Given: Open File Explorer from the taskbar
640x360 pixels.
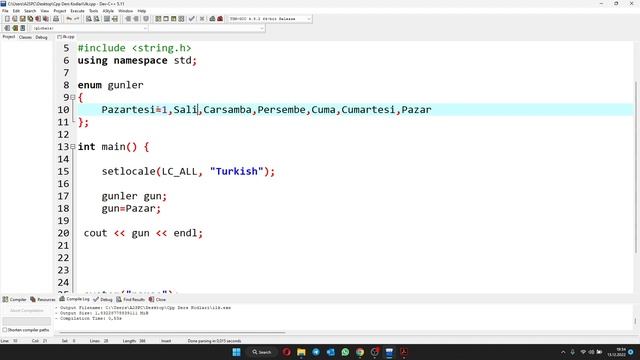Looking at the screenshot, I should [301, 352].
